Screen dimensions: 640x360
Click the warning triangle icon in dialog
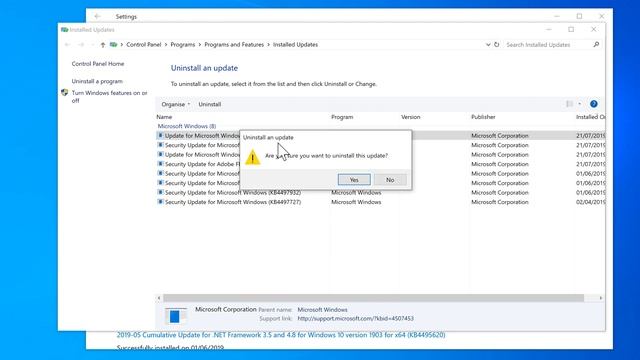pyautogui.click(x=252, y=157)
